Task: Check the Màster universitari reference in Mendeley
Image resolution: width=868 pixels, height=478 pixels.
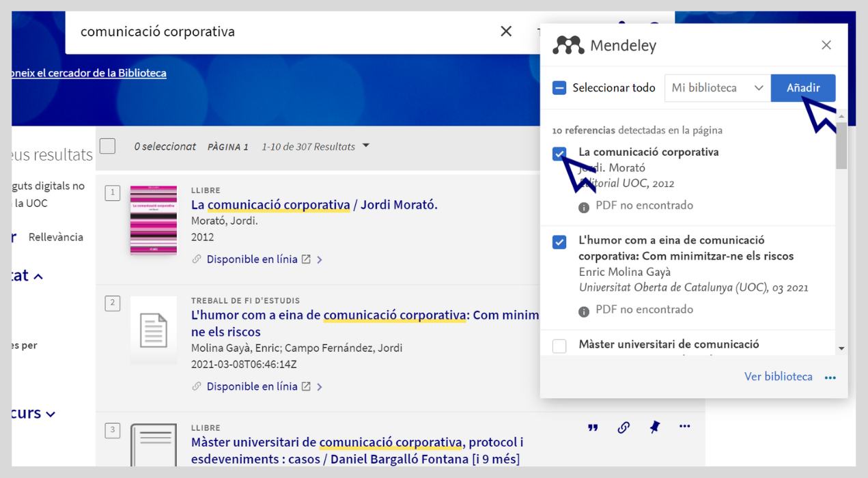Action: 559,346
